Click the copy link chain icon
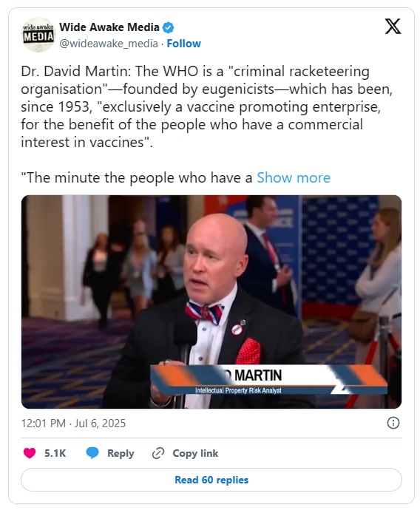This screenshot has height=510, width=420. [x=158, y=453]
